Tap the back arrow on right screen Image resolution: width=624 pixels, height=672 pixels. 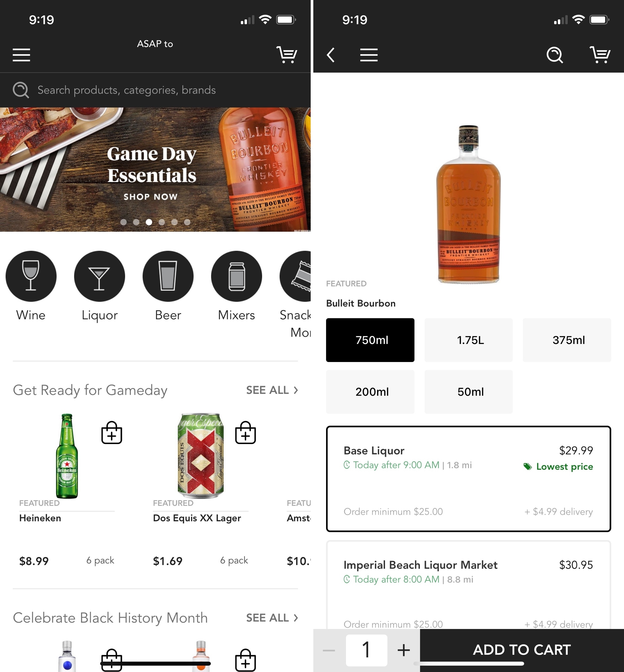[x=333, y=55]
